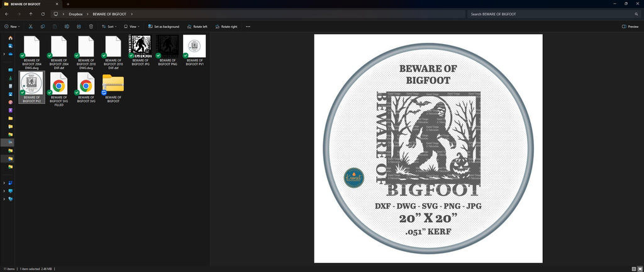The image size is (644, 272).
Task: Click the Cut scissors icon in toolbar
Action: (30, 26)
